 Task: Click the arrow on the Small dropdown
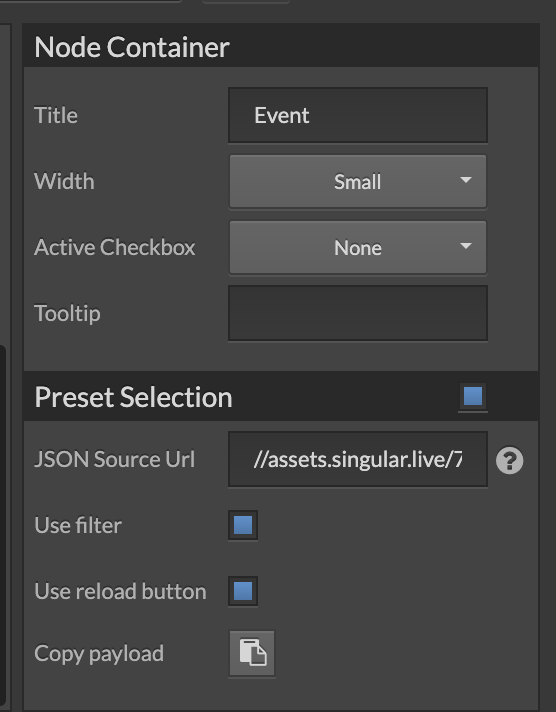coord(466,180)
